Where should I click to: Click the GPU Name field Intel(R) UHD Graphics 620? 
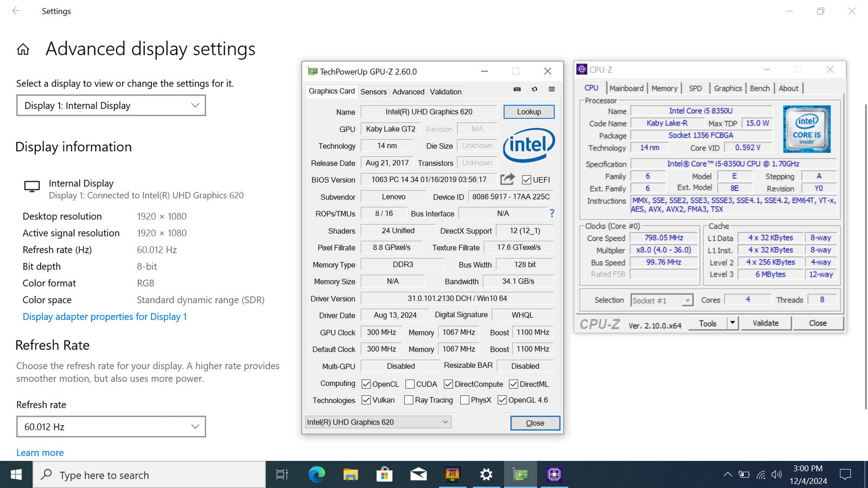click(429, 112)
